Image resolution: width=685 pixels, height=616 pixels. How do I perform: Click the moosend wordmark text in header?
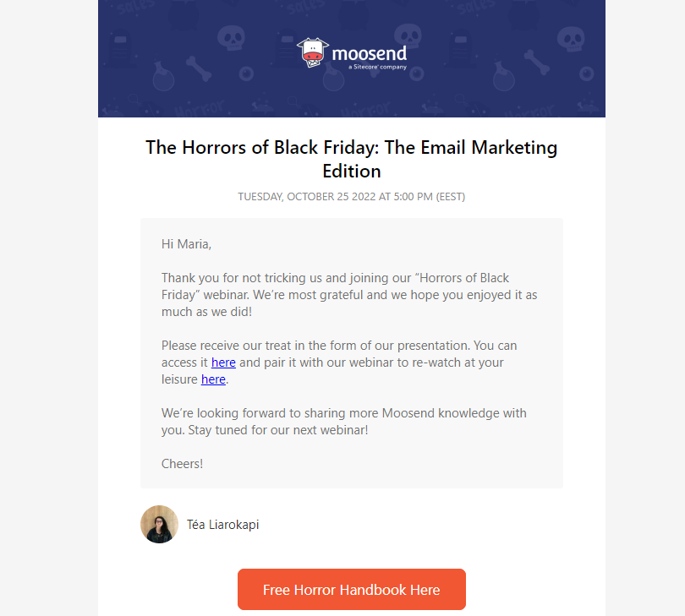(x=370, y=54)
